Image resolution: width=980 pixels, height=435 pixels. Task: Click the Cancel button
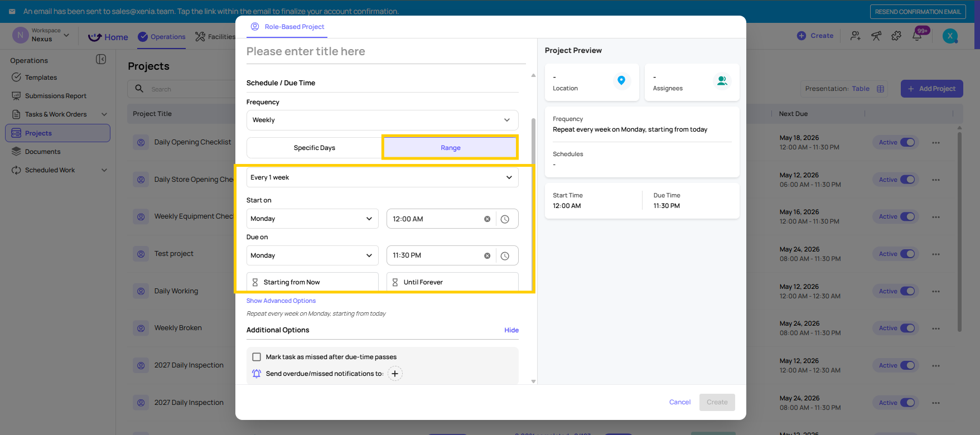pos(680,402)
